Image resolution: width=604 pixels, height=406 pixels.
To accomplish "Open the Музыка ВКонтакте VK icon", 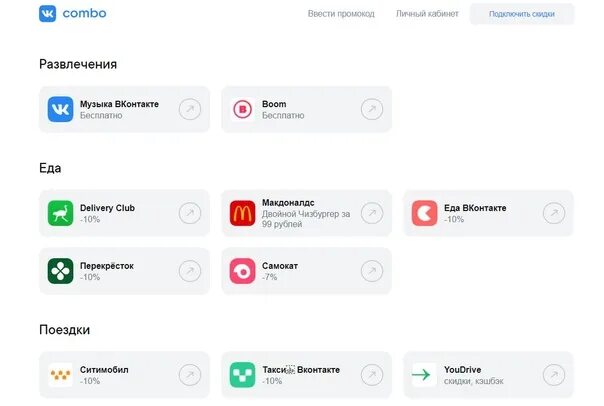I will 60,109.
